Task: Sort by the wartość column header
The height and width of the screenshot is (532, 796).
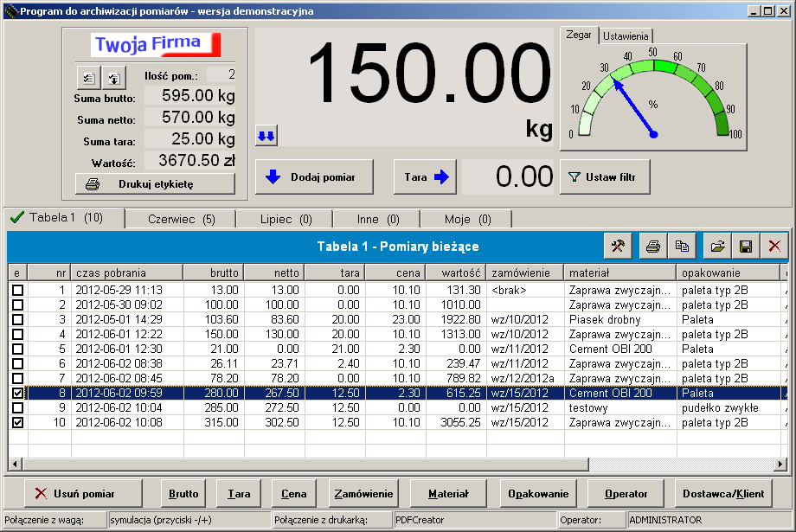Action: (454, 272)
